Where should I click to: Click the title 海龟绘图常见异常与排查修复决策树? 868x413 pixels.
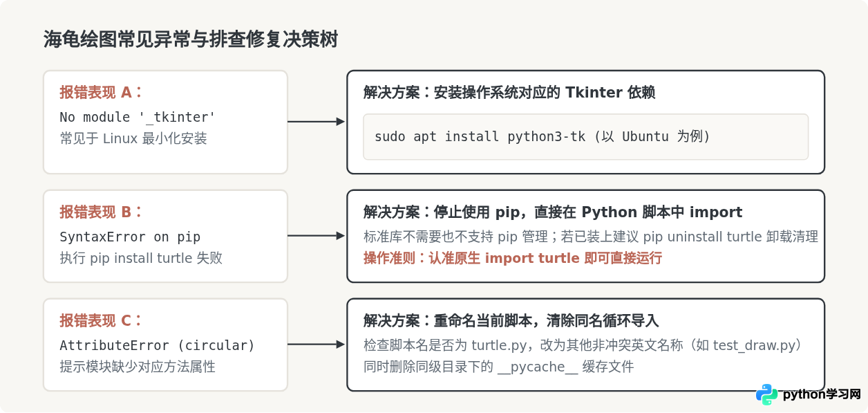pyautogui.click(x=191, y=39)
